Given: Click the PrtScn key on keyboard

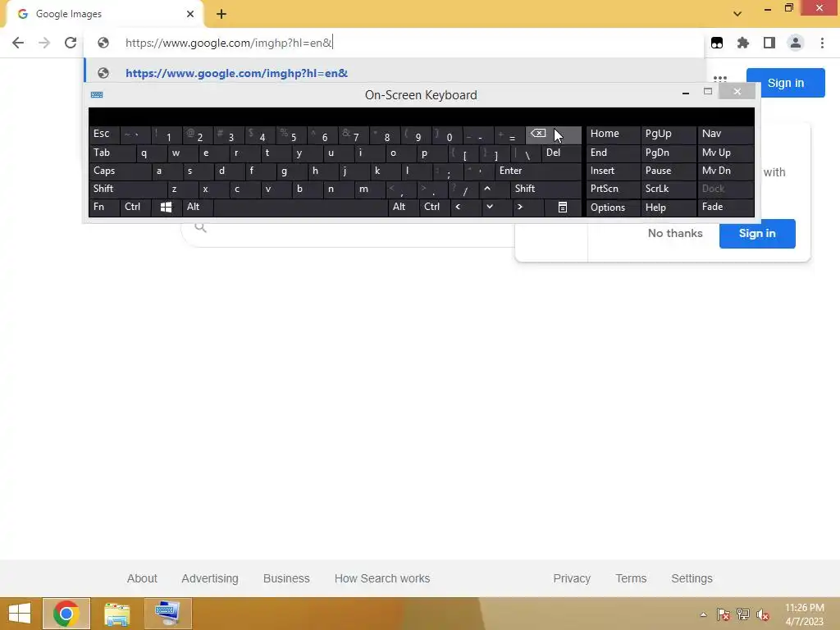Looking at the screenshot, I should (x=614, y=189).
